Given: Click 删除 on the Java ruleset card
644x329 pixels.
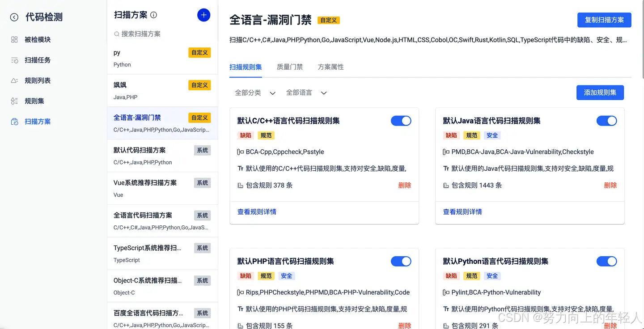Looking at the screenshot, I should pyautogui.click(x=610, y=186).
